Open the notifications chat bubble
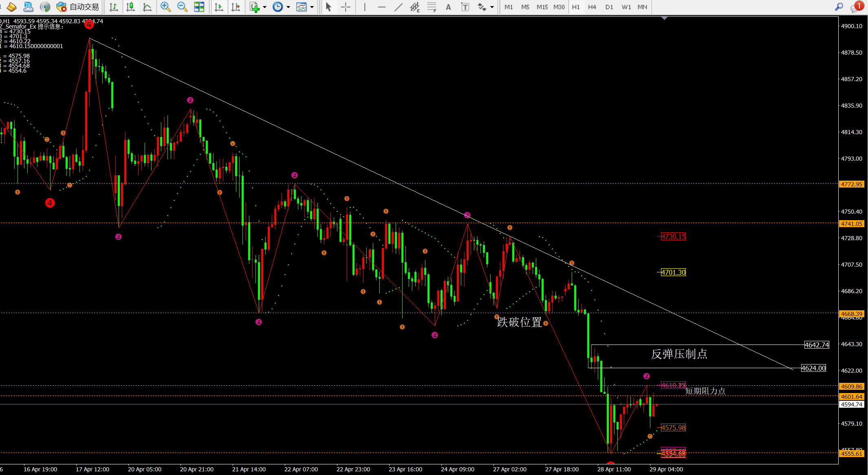868x475 pixels. point(856,7)
